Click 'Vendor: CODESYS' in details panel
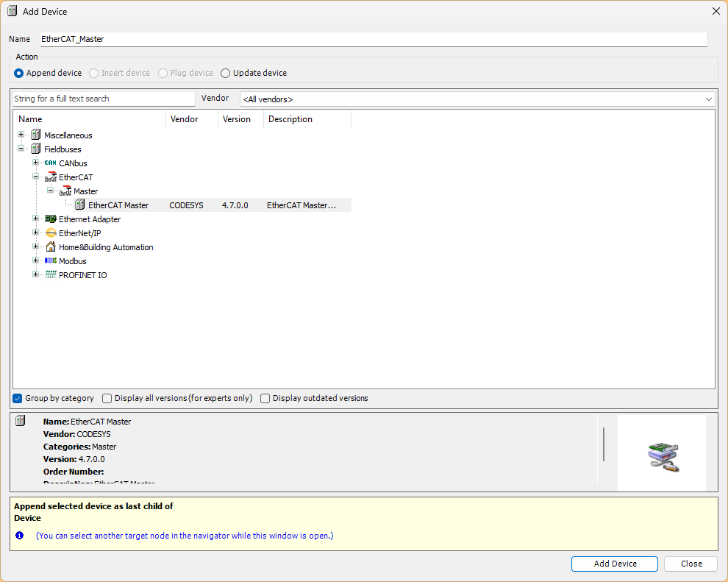 click(77, 434)
